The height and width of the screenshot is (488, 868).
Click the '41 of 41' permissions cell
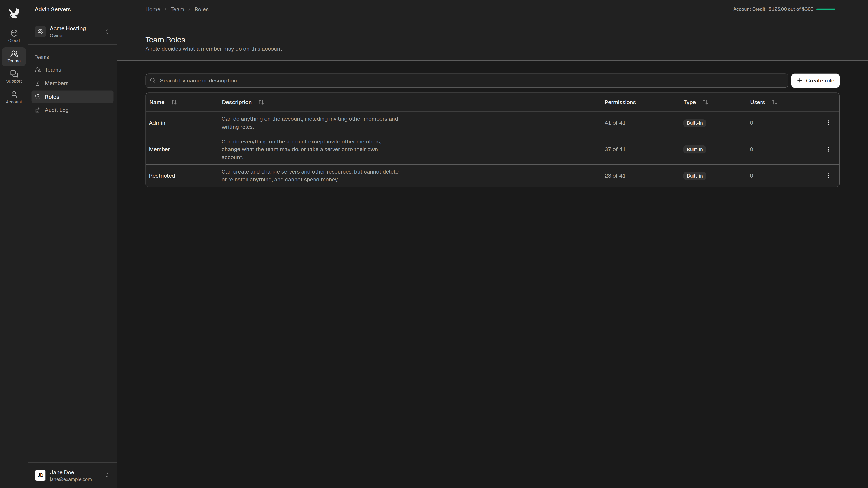pyautogui.click(x=615, y=123)
